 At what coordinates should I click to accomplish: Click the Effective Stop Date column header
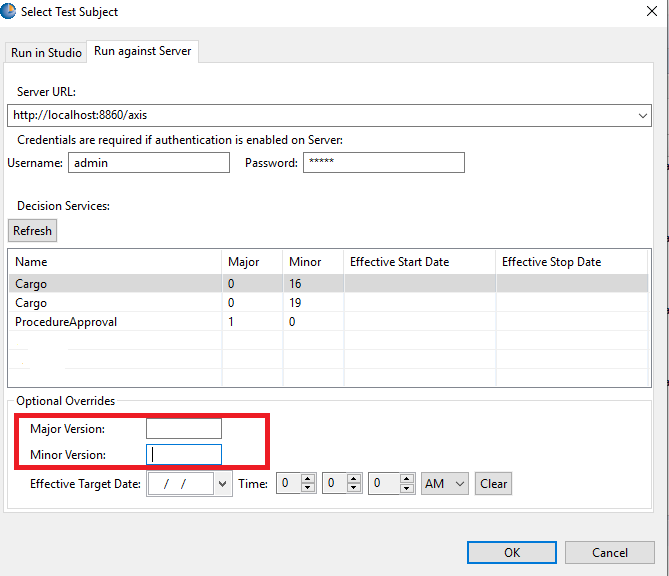[x=572, y=262]
